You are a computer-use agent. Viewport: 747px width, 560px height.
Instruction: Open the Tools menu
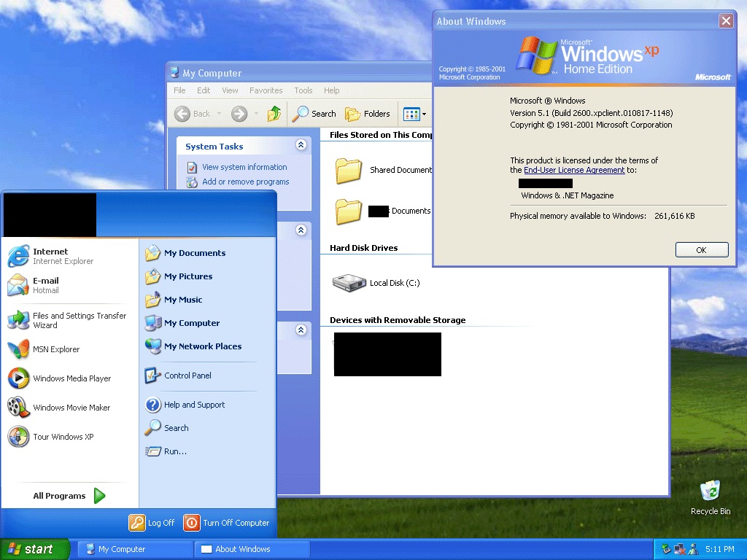tap(303, 90)
